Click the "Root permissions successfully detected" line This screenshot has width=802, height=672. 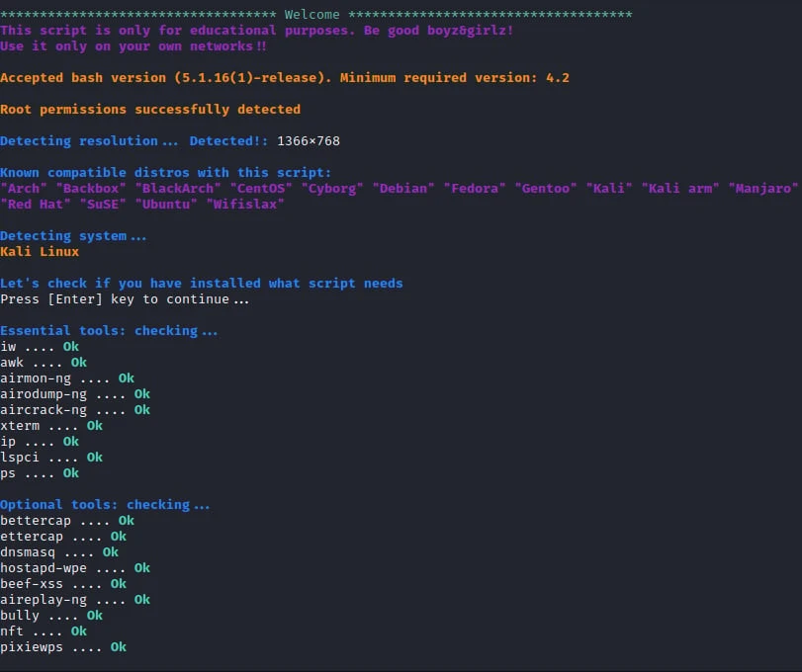click(150, 110)
